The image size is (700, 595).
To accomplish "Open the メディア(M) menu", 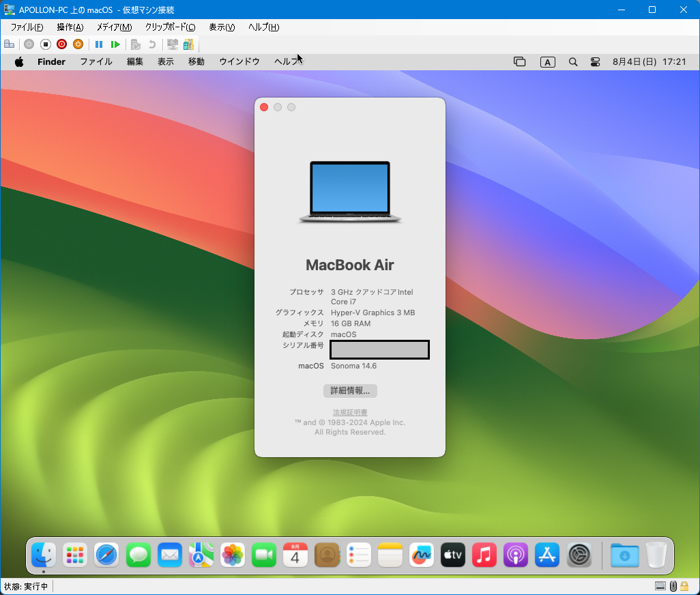I will (115, 27).
